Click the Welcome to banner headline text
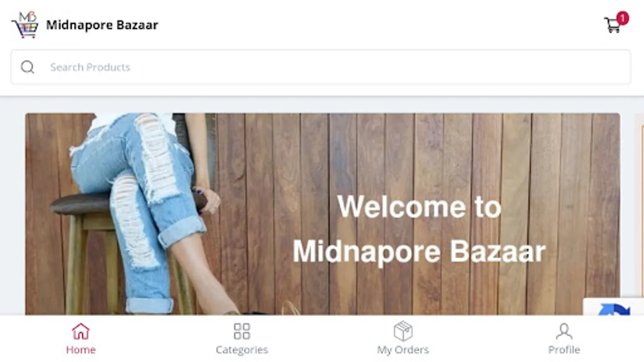Viewport: 644px width, 362px height. point(419,207)
